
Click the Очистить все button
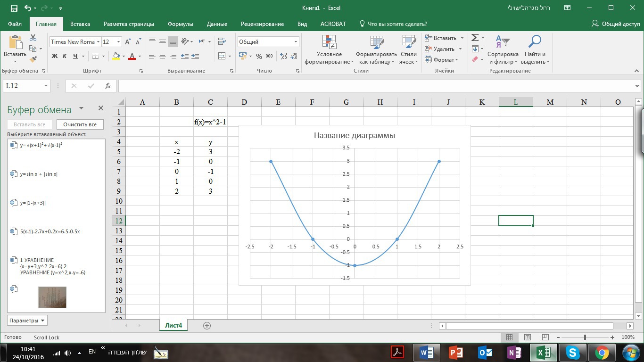(80, 124)
